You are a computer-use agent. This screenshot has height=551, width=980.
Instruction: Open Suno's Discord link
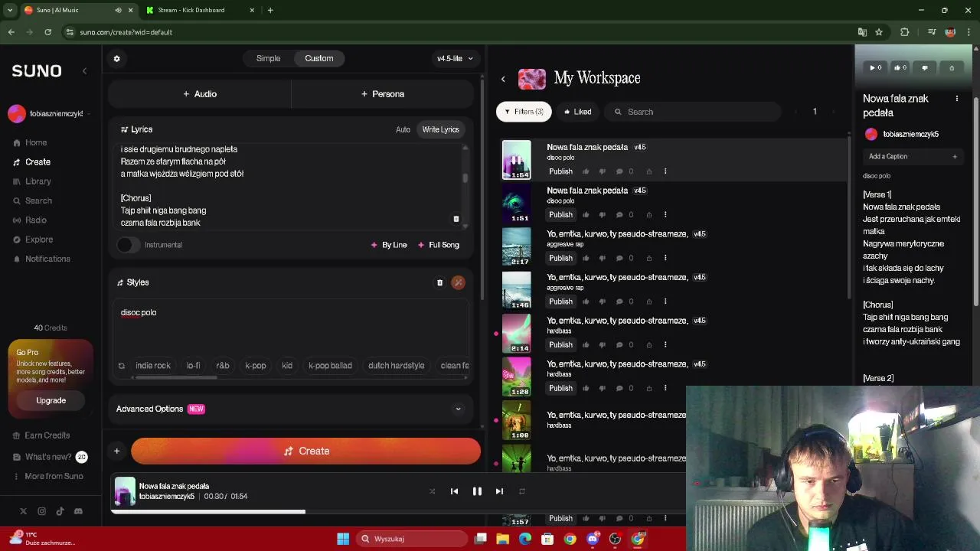(x=78, y=511)
